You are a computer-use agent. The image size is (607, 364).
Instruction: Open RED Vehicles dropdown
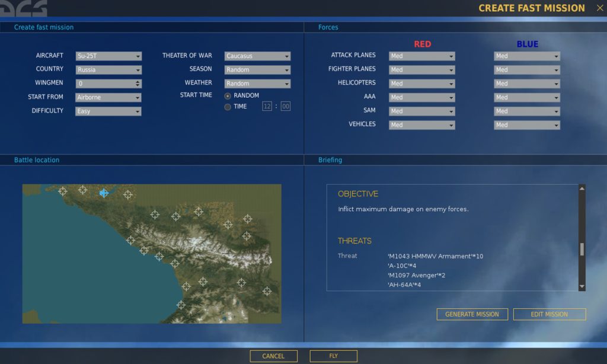pyautogui.click(x=422, y=125)
